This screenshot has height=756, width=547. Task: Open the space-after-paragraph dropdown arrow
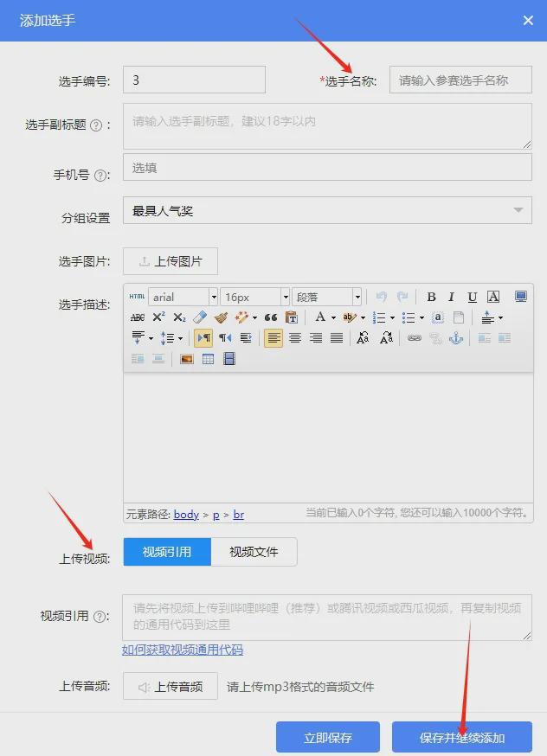click(151, 338)
